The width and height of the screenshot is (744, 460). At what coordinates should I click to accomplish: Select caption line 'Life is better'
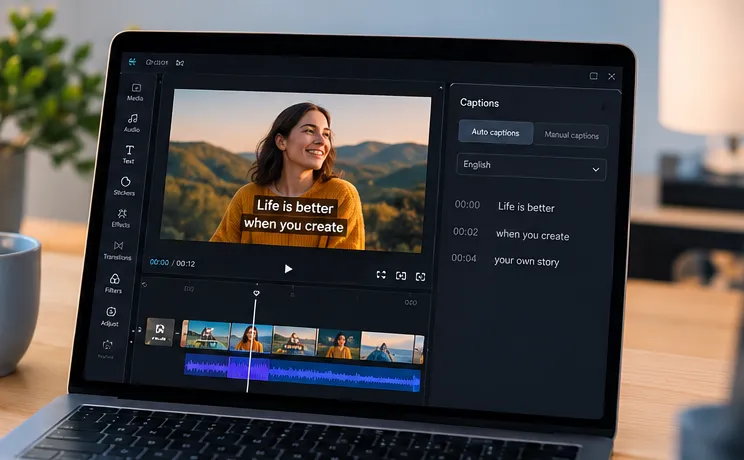point(526,207)
